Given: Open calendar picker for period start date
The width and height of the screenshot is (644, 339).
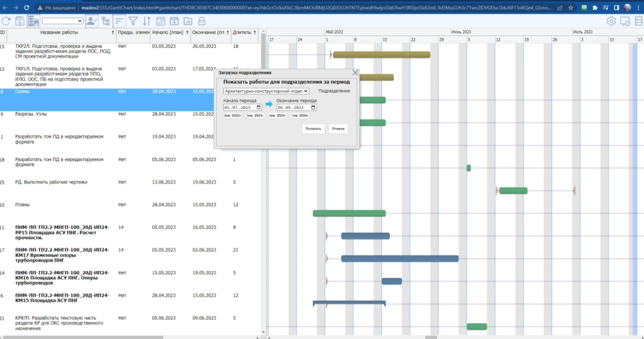Looking at the screenshot, I should click(258, 107).
